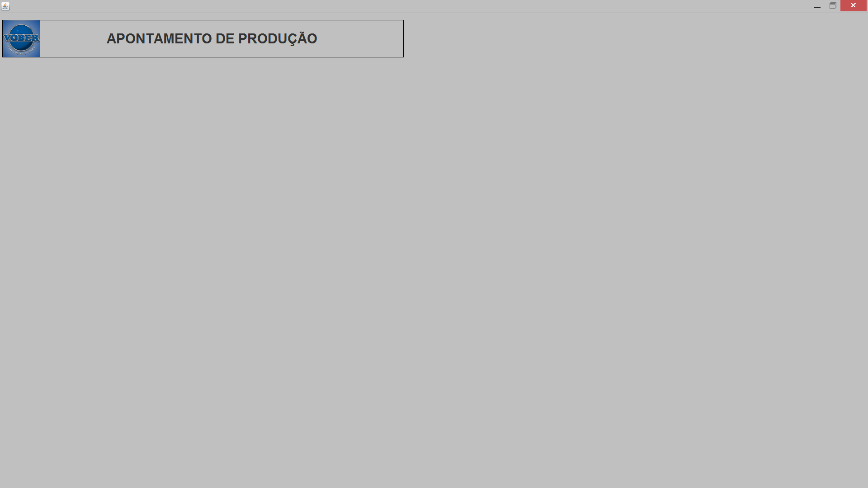
Task: Click the word DE in the header title
Action: 225,39
